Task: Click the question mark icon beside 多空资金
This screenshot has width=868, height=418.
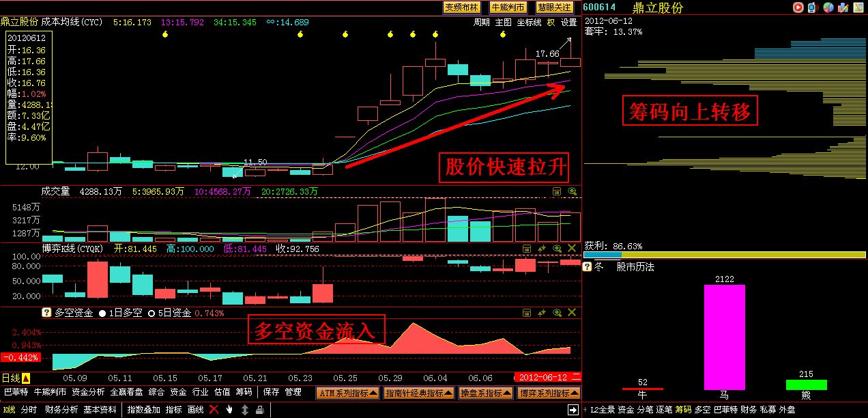Action: coord(46,312)
